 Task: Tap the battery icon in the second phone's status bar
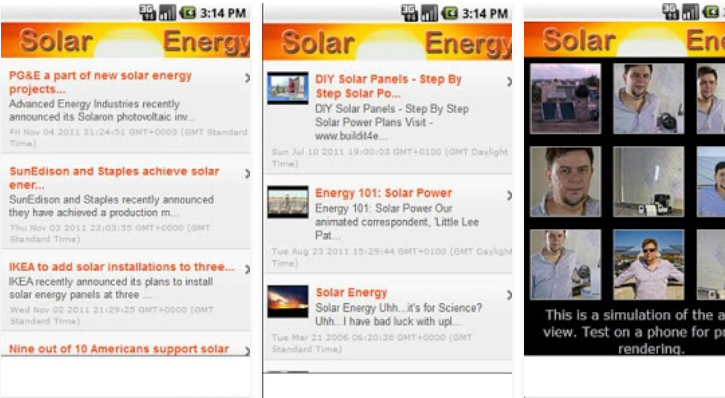pyautogui.click(x=449, y=13)
